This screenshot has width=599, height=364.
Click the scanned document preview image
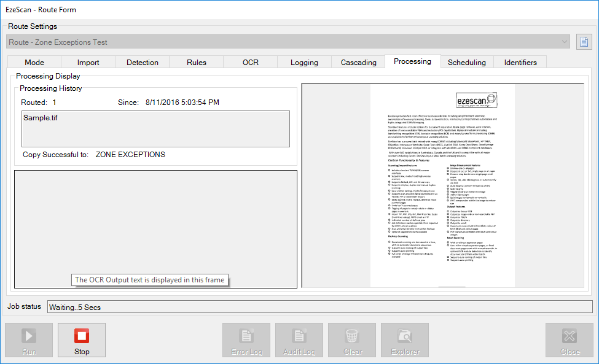[x=442, y=185]
